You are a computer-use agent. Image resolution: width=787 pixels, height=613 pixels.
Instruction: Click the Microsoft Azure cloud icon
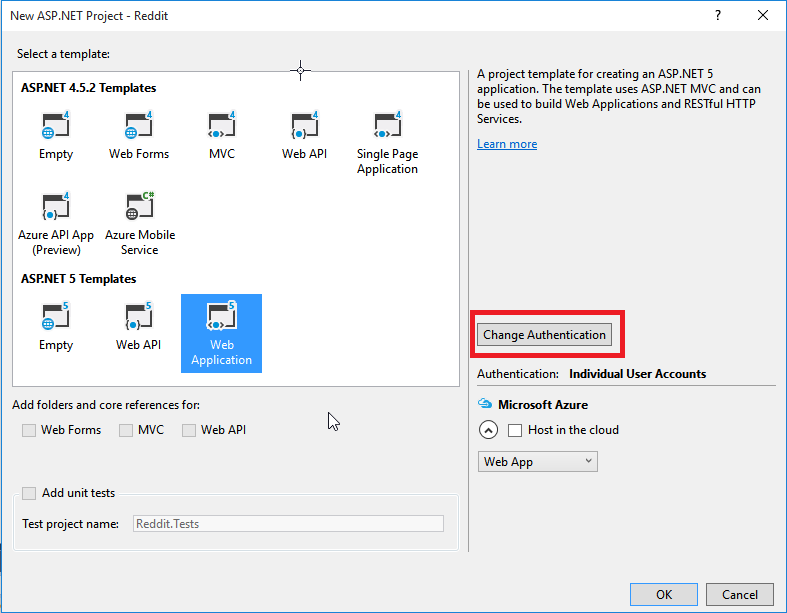pos(485,404)
